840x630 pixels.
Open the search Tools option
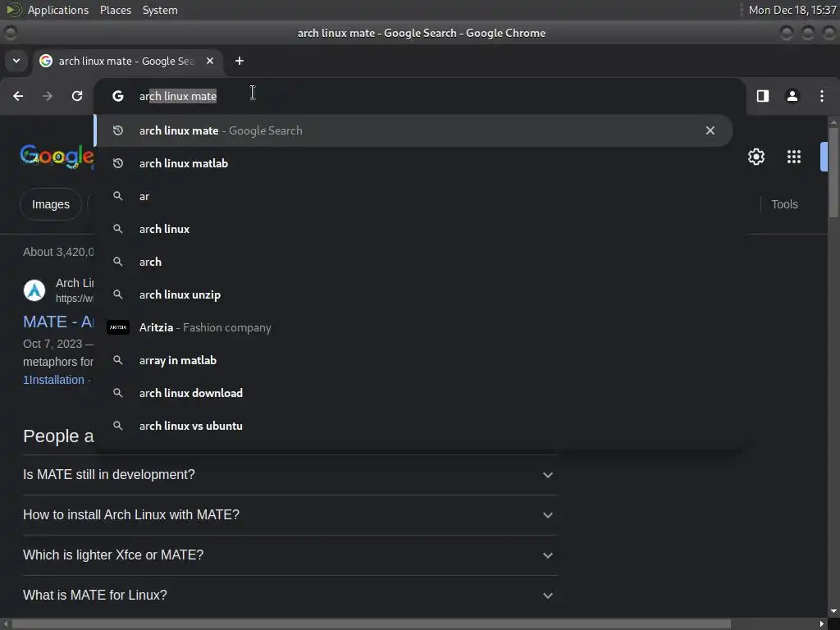784,204
